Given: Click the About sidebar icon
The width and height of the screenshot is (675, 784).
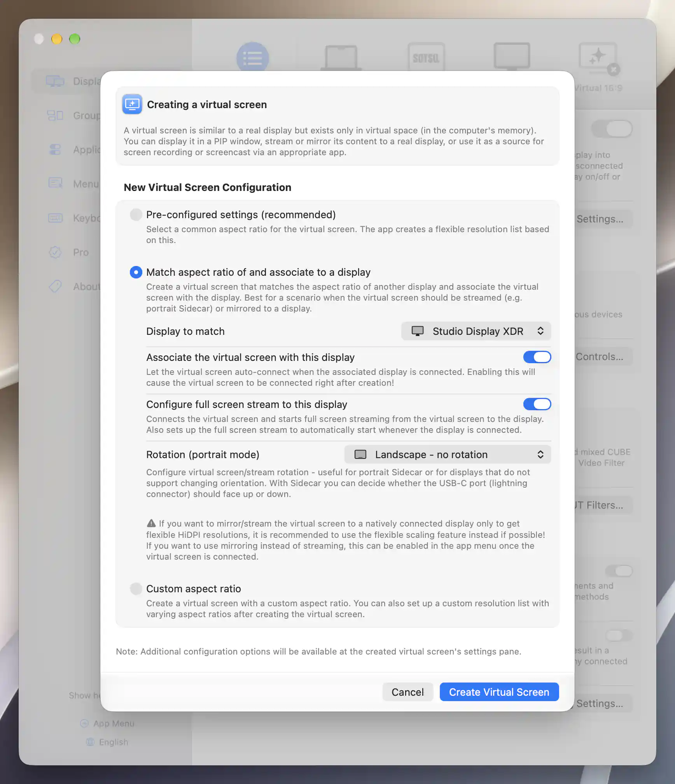Looking at the screenshot, I should pos(55,286).
